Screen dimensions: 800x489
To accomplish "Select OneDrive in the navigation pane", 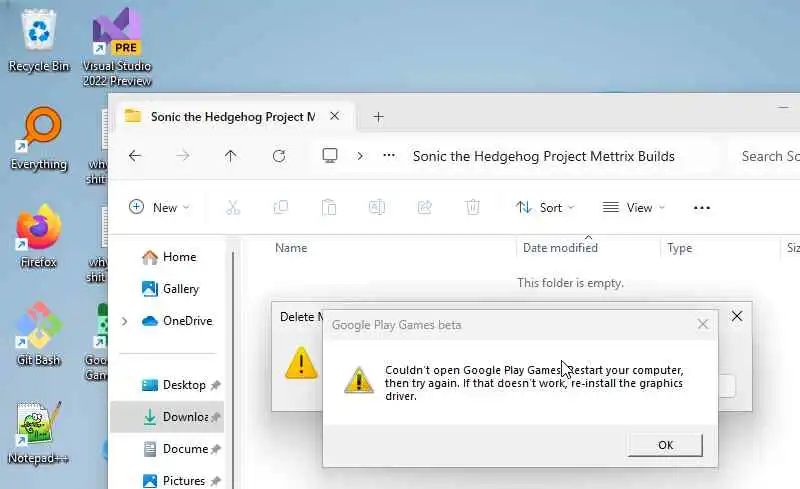I will point(177,321).
